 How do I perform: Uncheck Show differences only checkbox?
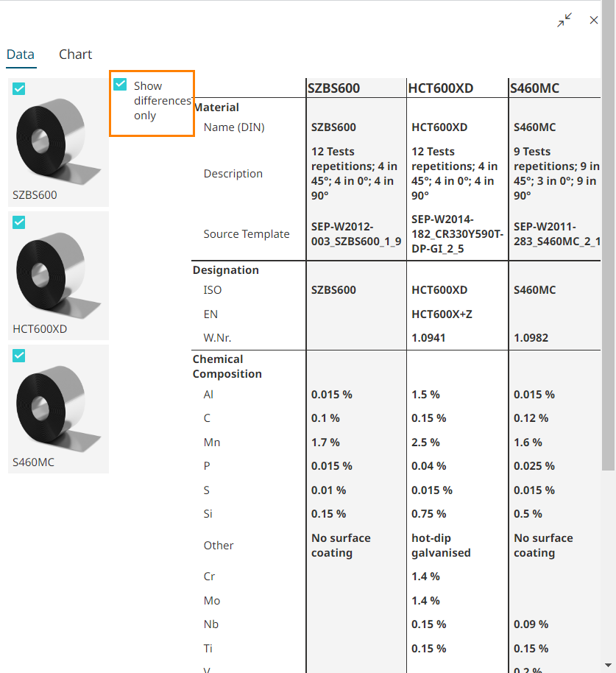121,85
